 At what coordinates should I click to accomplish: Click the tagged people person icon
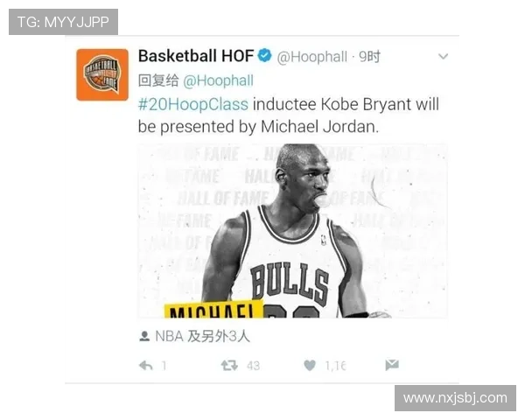coord(144,336)
